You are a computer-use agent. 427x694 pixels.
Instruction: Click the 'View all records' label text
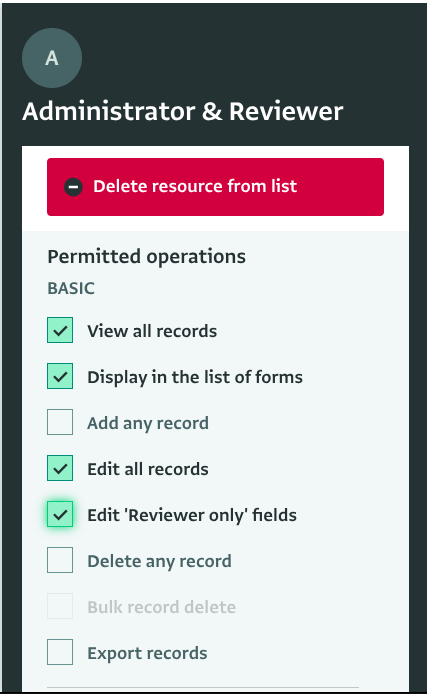[152, 331]
